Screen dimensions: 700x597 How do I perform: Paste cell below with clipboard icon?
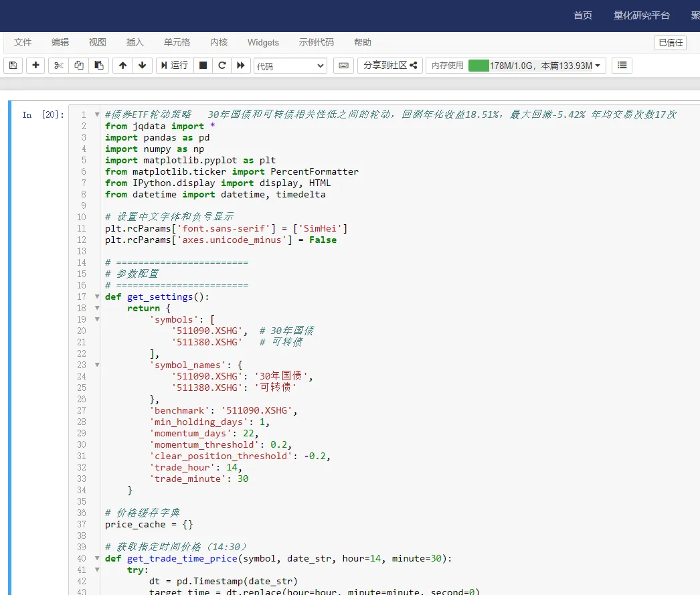(x=98, y=66)
